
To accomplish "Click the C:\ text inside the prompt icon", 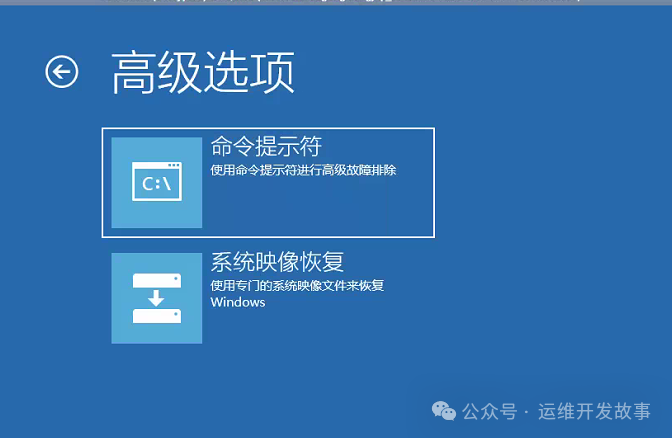I will [156, 185].
